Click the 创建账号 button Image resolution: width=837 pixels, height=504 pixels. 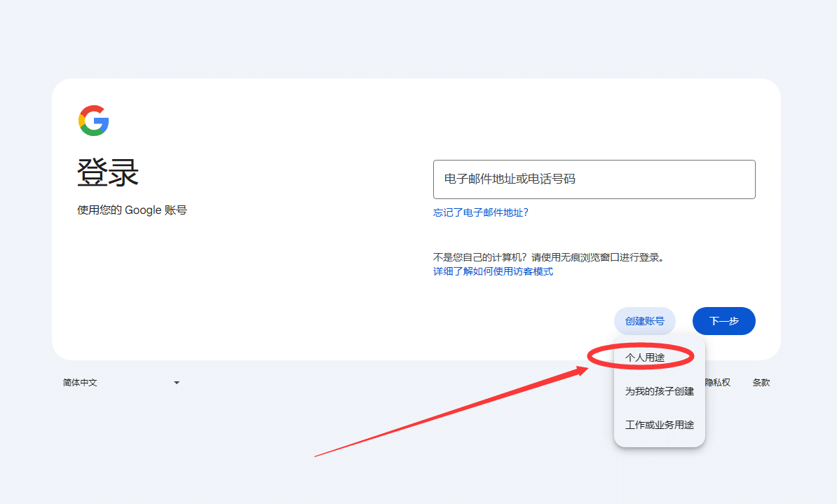645,321
